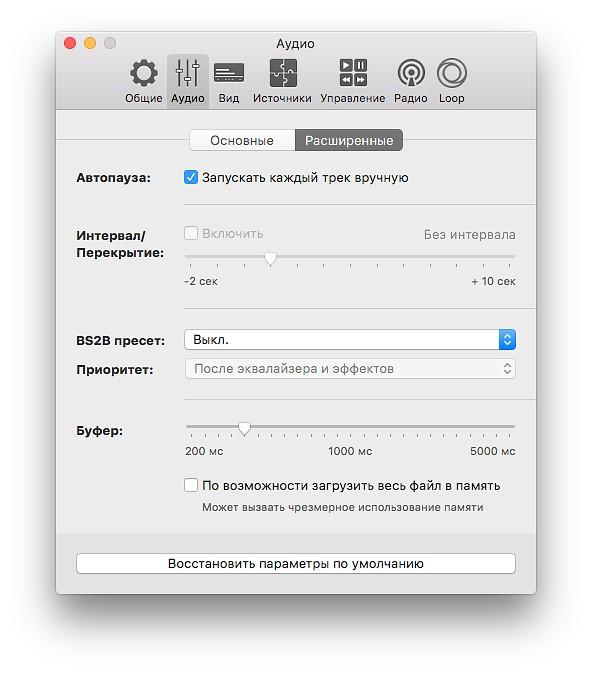
Task: Open the BS2B пресет dropdown
Action: click(x=350, y=340)
